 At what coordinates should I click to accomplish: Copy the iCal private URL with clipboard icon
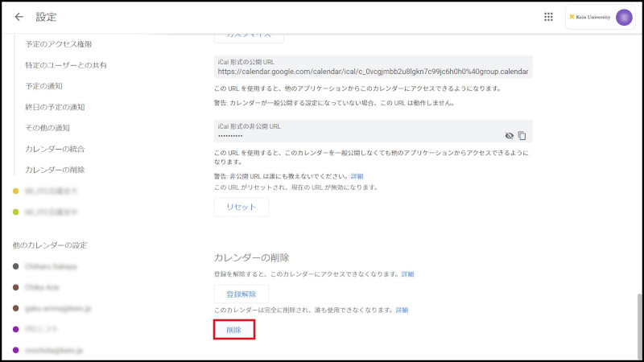click(x=522, y=136)
